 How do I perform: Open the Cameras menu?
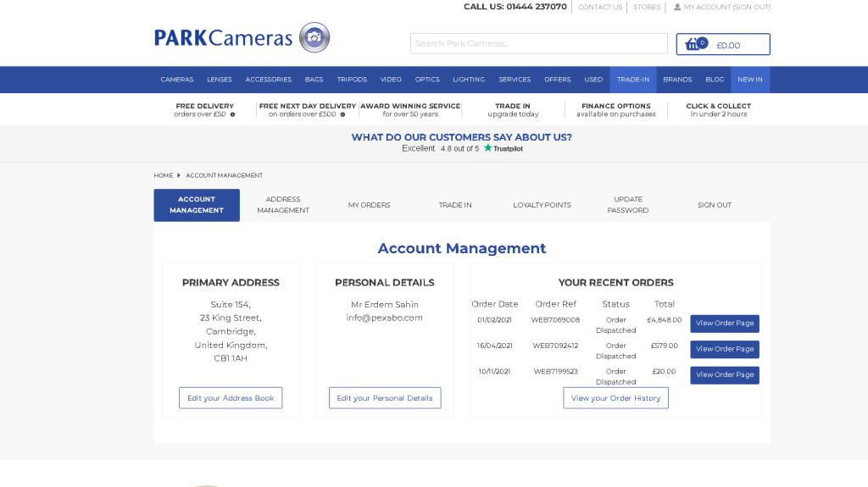pos(177,80)
